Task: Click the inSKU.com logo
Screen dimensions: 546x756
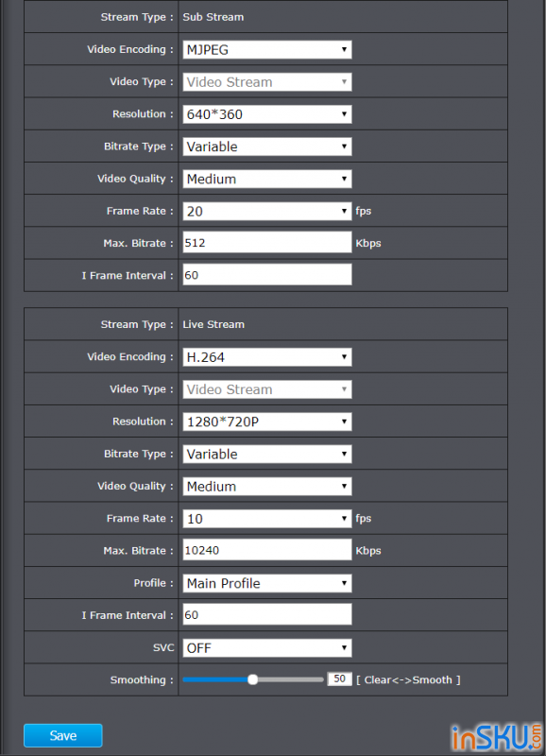Action: 497,737
